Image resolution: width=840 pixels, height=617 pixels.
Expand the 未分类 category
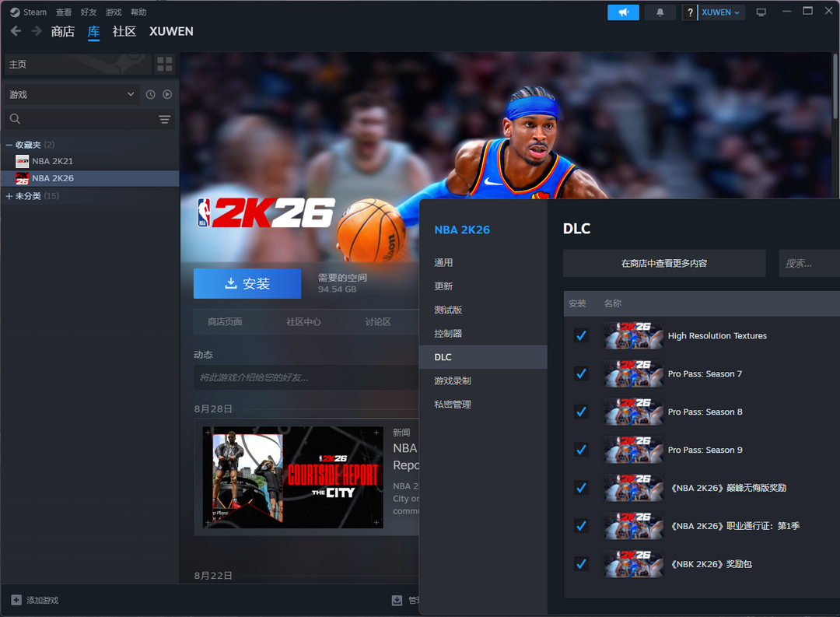9,196
